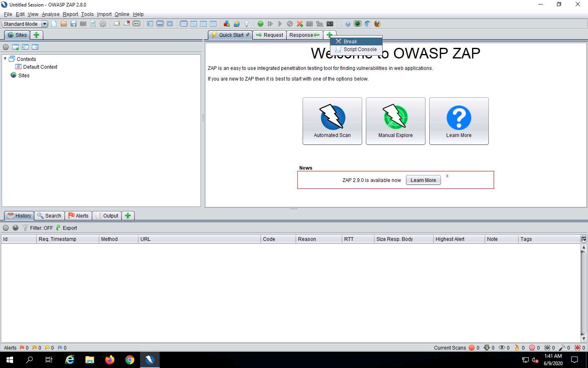Sort history by URL column header
The width and height of the screenshot is (588, 368).
(x=199, y=239)
